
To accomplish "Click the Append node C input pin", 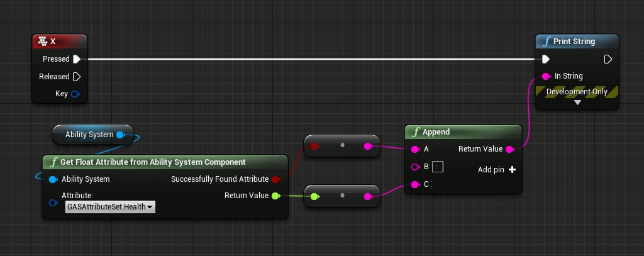I will 415,184.
